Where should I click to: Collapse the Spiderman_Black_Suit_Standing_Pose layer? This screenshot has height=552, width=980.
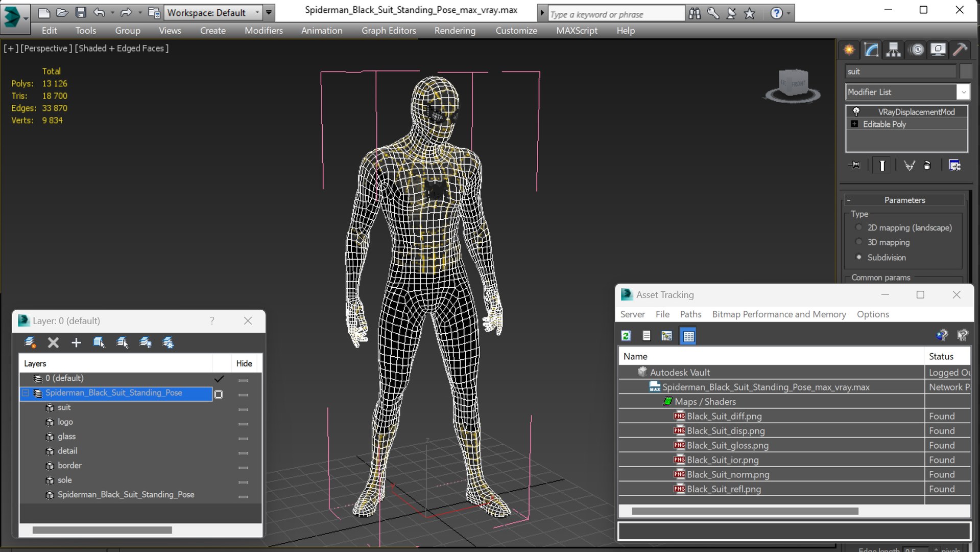[x=26, y=393]
